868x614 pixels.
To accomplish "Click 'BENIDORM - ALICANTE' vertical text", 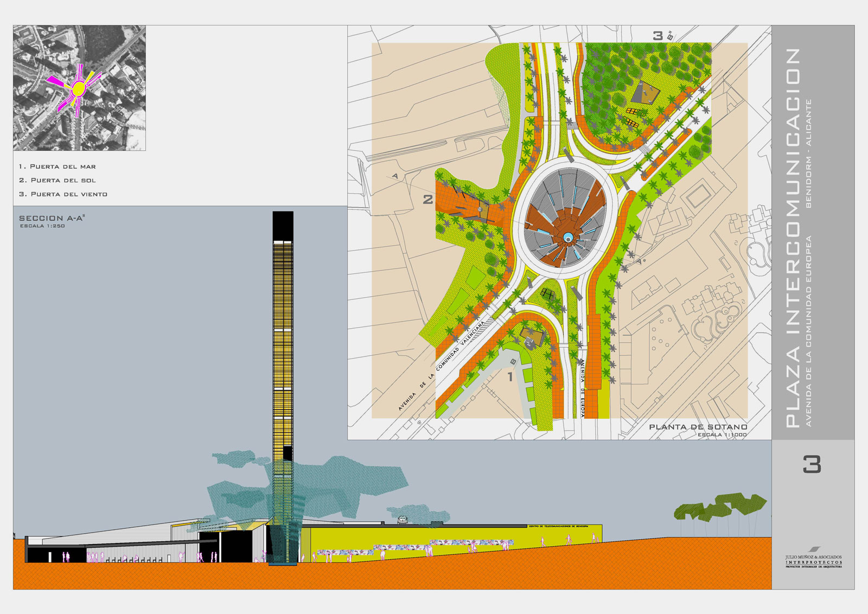I will click(809, 153).
